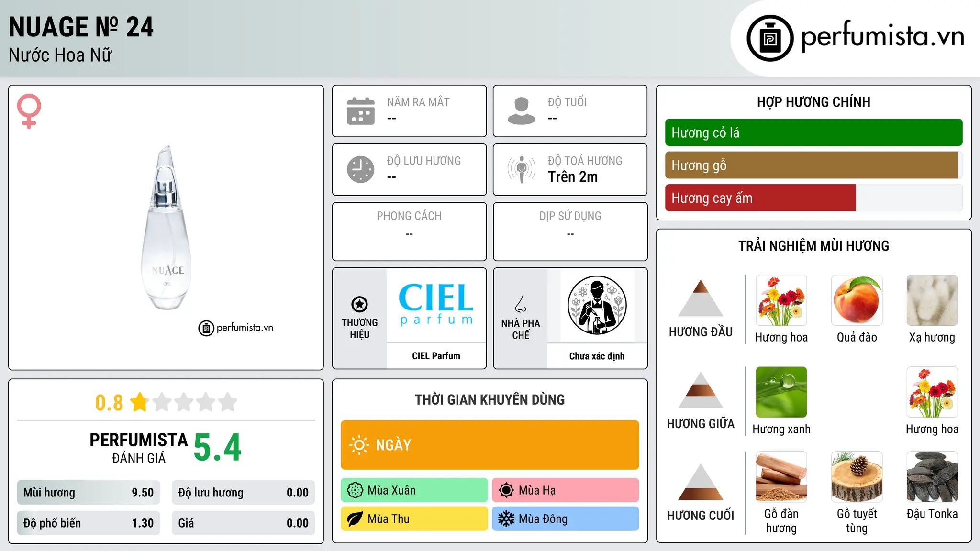This screenshot has width=980, height=551.
Task: Select the Gỗ tuyết tùng note image
Action: tap(857, 477)
